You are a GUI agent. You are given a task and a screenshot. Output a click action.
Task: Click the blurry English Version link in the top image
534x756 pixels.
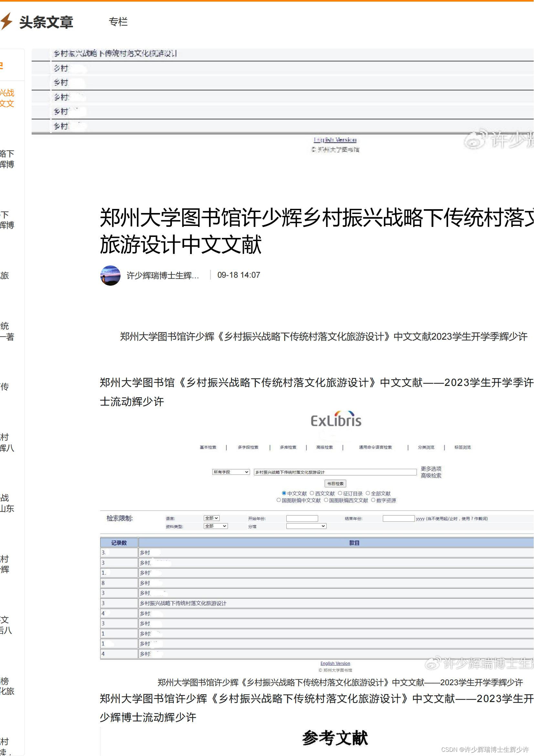(x=335, y=140)
